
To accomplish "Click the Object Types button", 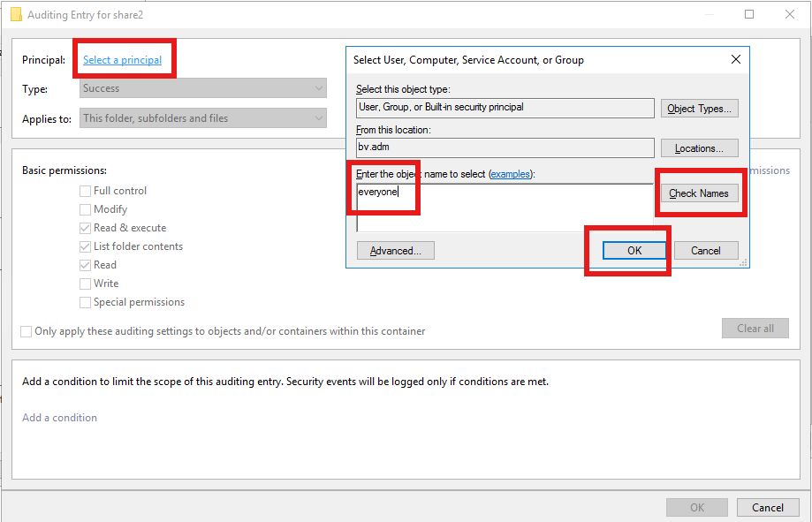I will click(699, 109).
